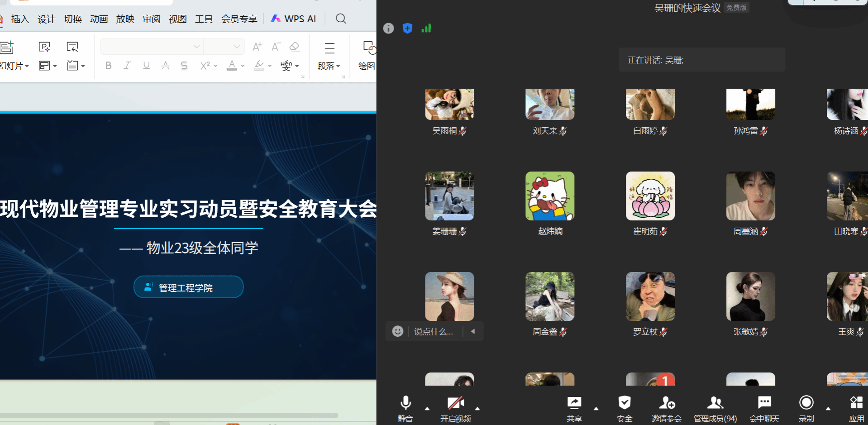Click the blue security shield icon
The width and height of the screenshot is (868, 425).
pos(407,29)
